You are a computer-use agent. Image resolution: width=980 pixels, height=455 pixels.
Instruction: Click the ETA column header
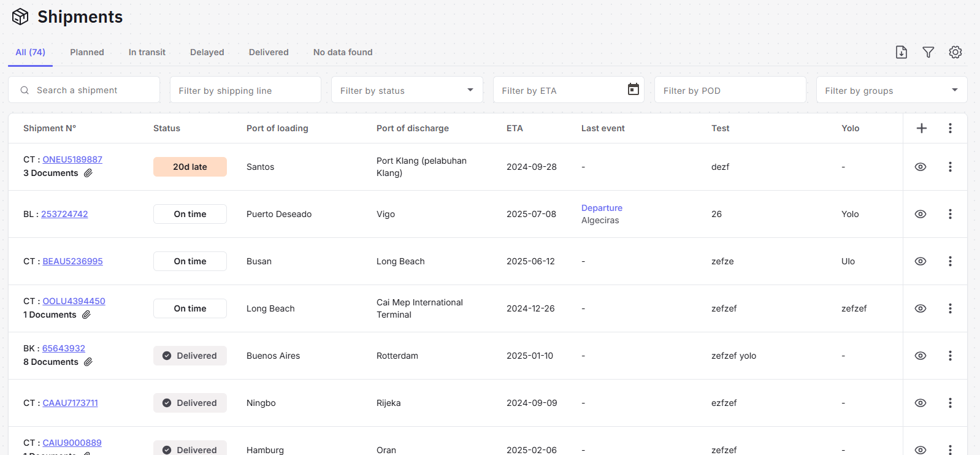[515, 128]
